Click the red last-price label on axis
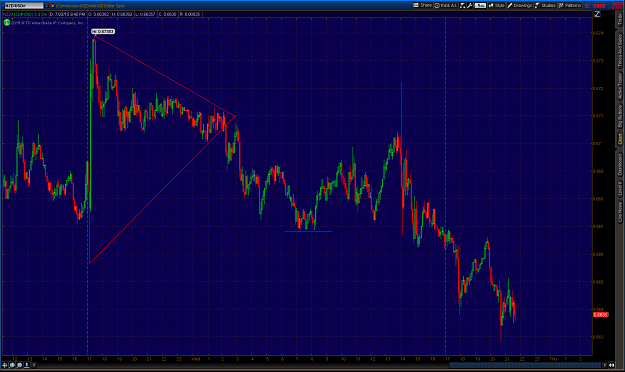The image size is (625, 372). pyautogui.click(x=600, y=315)
